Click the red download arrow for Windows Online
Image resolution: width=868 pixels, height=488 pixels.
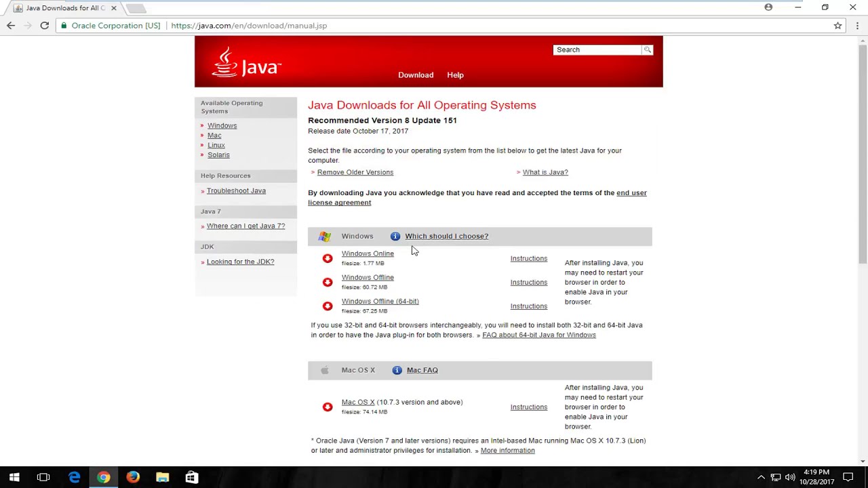coord(328,258)
